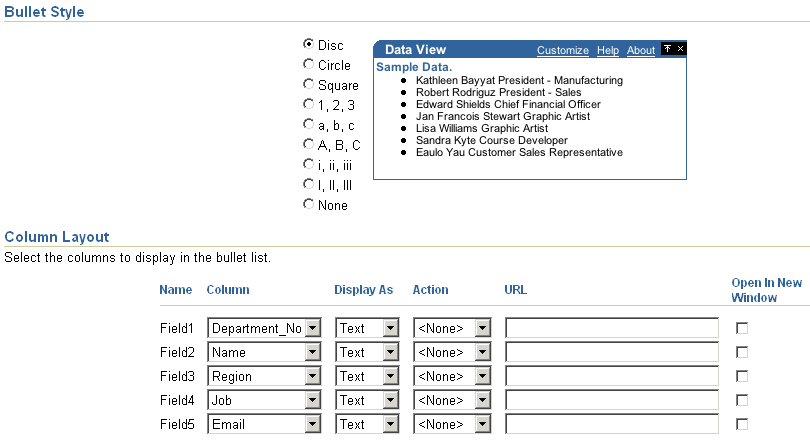Click the Open In New Window header
The image size is (810, 441).
pos(767,290)
